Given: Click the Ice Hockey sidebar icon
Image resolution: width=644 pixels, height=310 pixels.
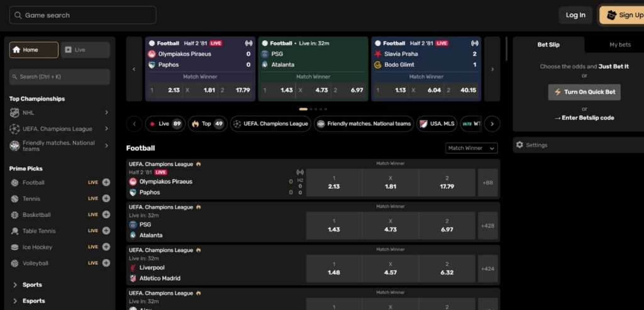Looking at the screenshot, I should (15, 247).
